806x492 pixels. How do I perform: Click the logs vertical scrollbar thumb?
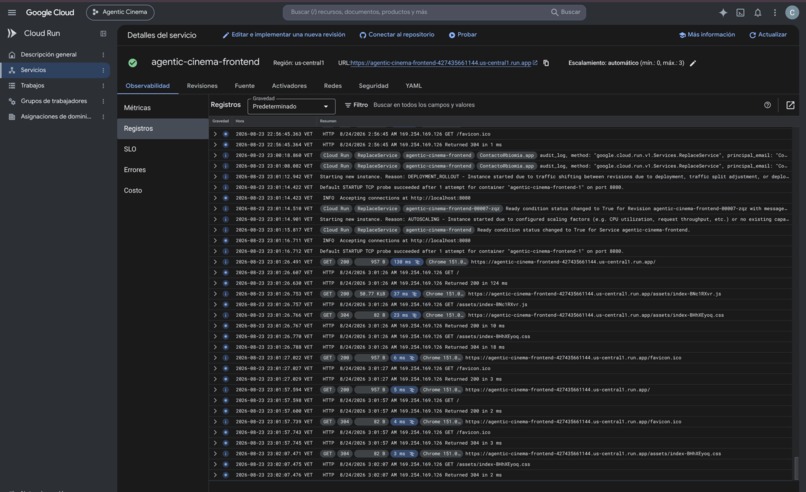coord(796,468)
